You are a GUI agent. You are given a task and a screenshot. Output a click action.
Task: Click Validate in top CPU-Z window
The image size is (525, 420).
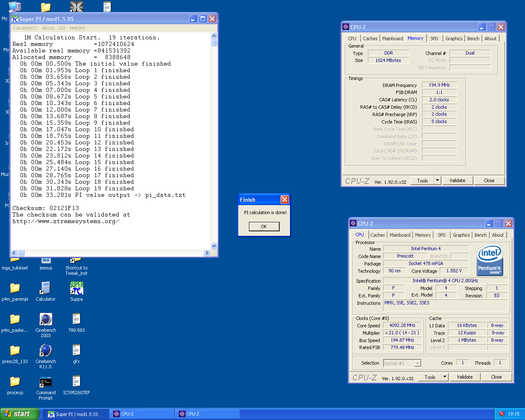[x=457, y=180]
